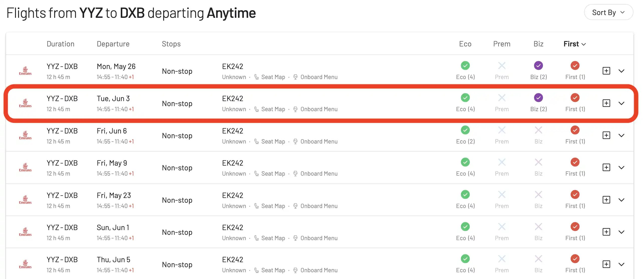Click the plus icon on Sun, Jun 1 flight
The image size is (644, 279).
click(606, 232)
